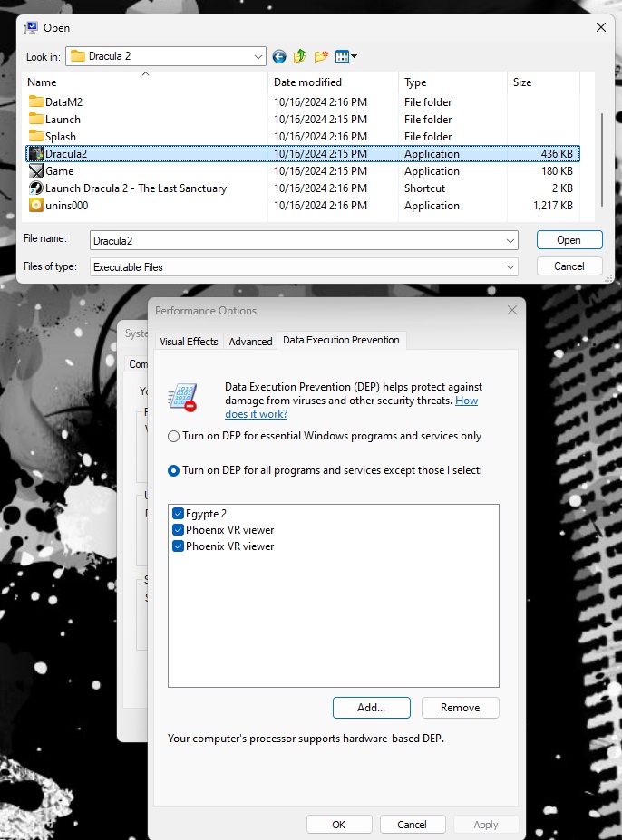The width and height of the screenshot is (622, 840).
Task: Select the Splash folder icon
Action: 36,136
